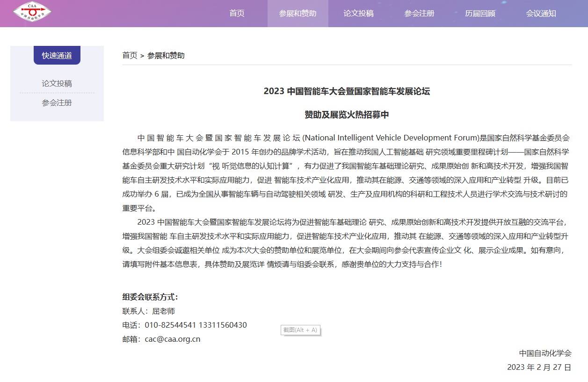Open 参会注册 link in the quick access sidebar
The width and height of the screenshot is (588, 382).
57,103
